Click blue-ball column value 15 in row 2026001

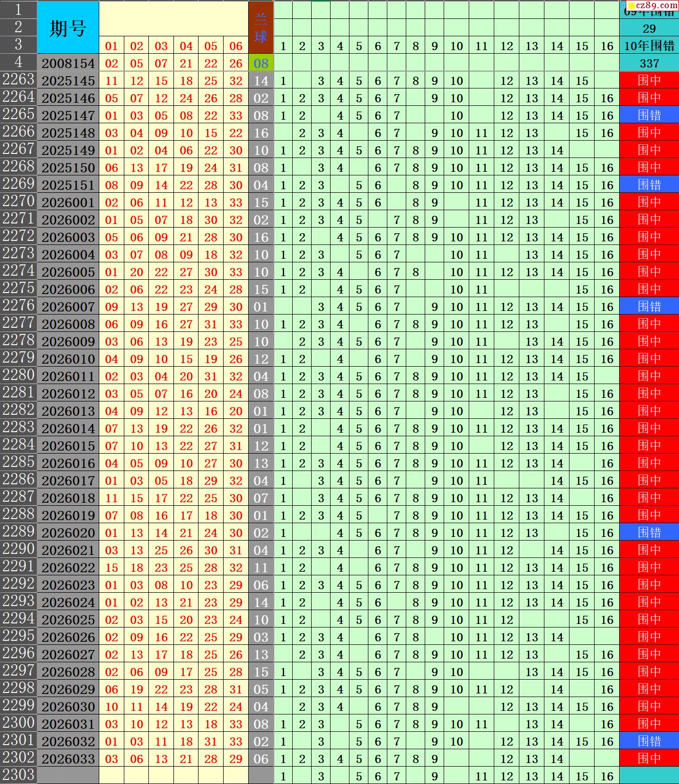point(261,202)
